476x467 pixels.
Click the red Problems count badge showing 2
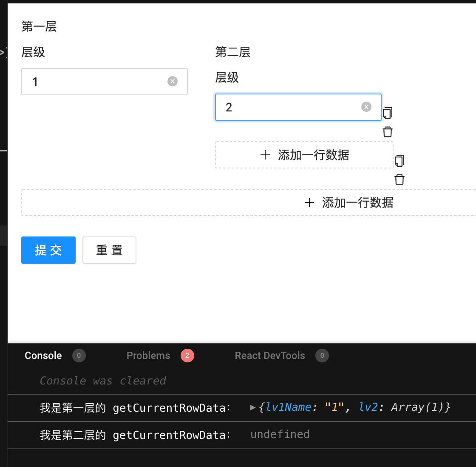point(187,356)
